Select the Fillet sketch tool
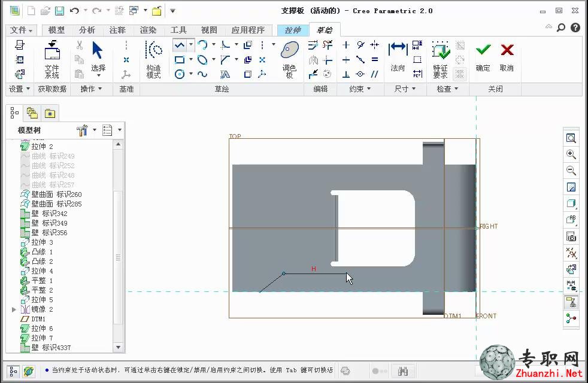 point(225,45)
